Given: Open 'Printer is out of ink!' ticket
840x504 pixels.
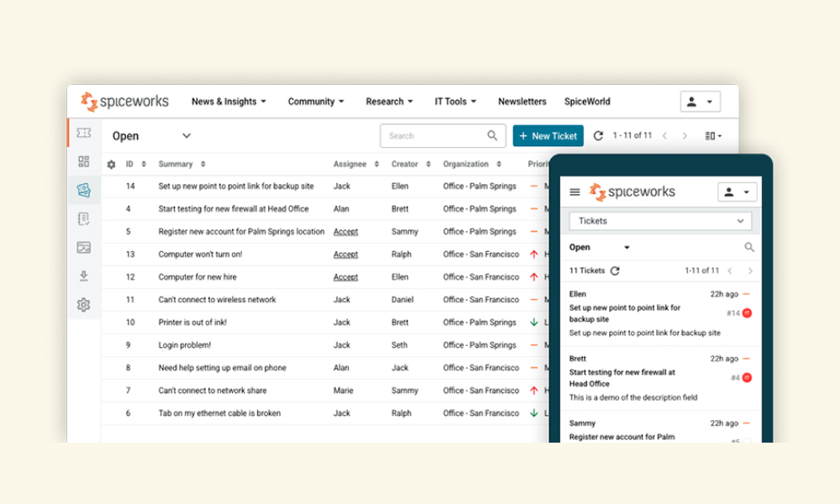Looking at the screenshot, I should [x=192, y=323].
